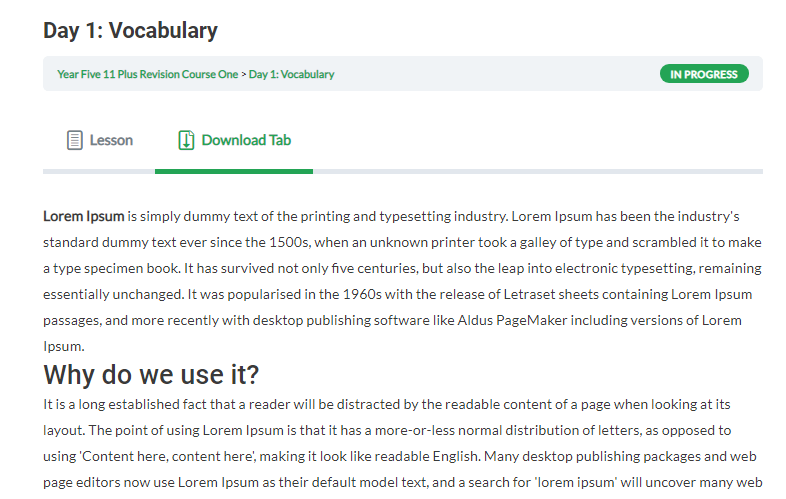
Task: Click the breadcrumb separator arrow
Action: [244, 74]
